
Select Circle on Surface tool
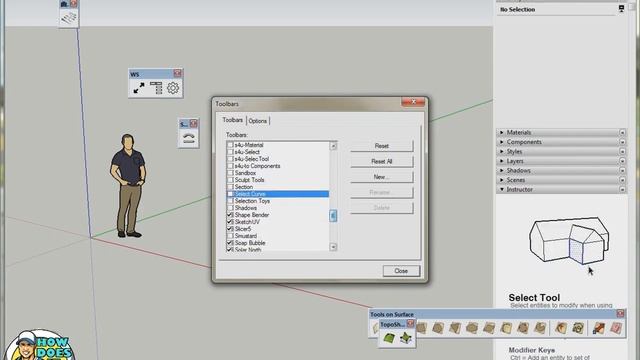(x=438, y=328)
